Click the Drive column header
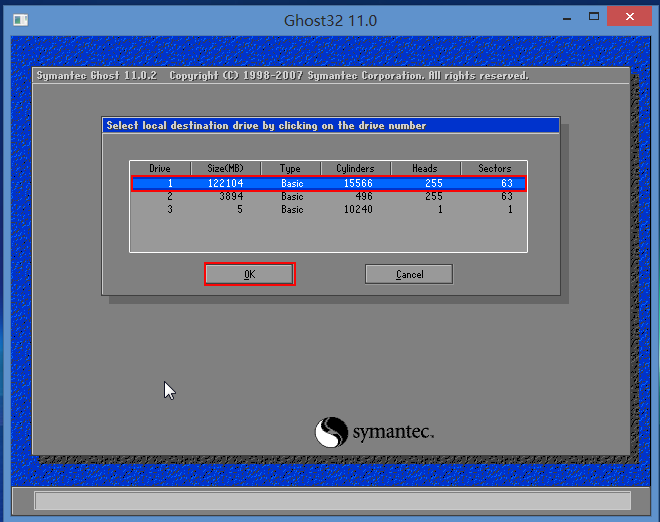Viewport: 660px width, 522px height. [x=160, y=168]
